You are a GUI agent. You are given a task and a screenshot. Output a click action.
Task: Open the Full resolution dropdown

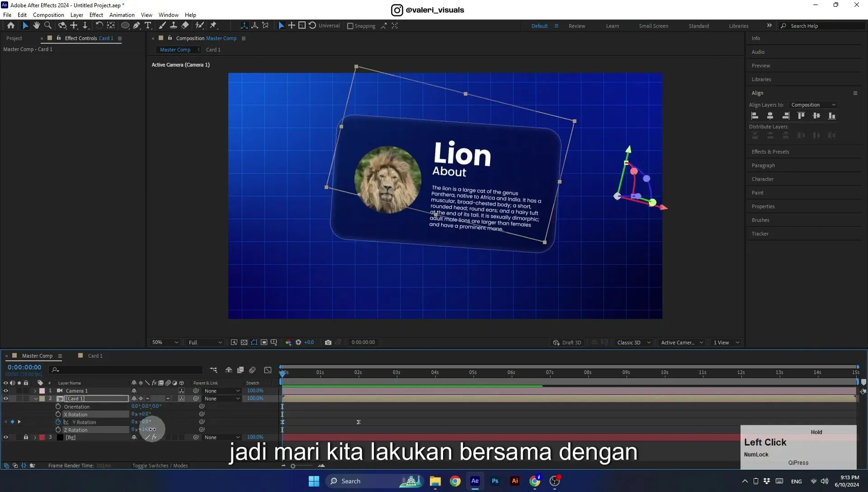205,342
